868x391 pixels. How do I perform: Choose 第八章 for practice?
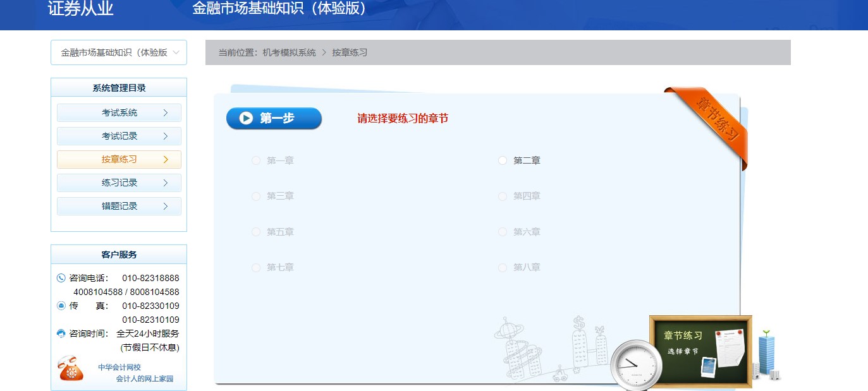tap(503, 267)
